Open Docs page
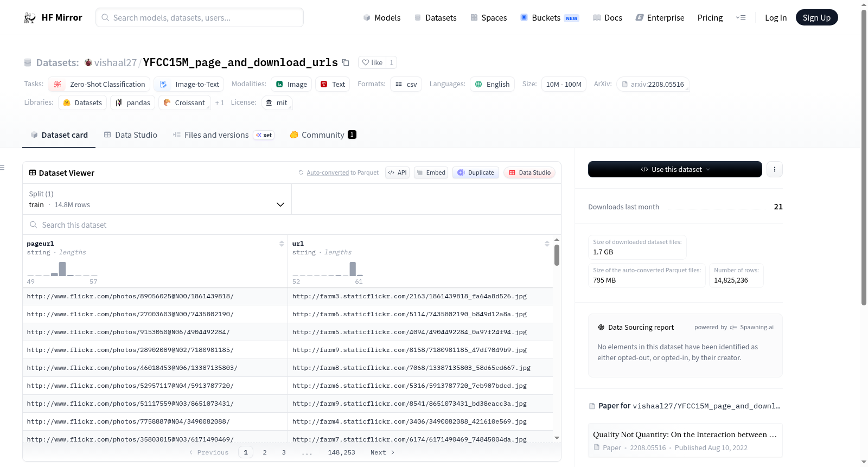 click(608, 18)
